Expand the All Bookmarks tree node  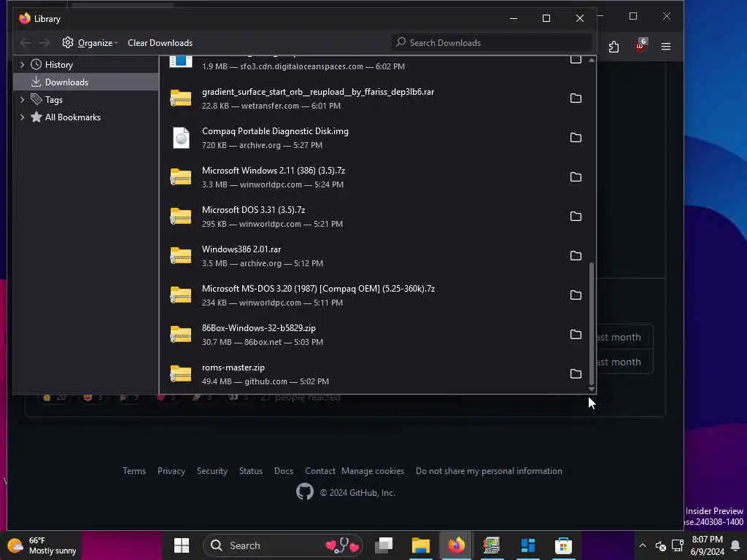(x=22, y=117)
